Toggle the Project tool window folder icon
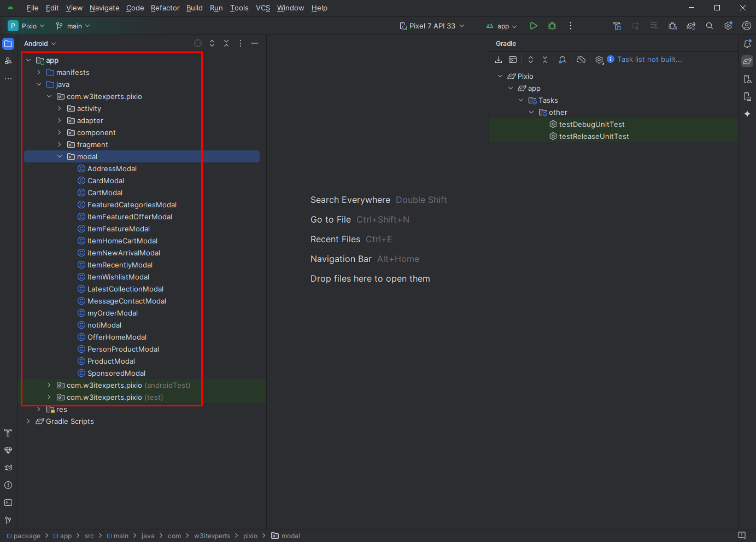Screen dimensions: 756x542 click(x=8, y=44)
